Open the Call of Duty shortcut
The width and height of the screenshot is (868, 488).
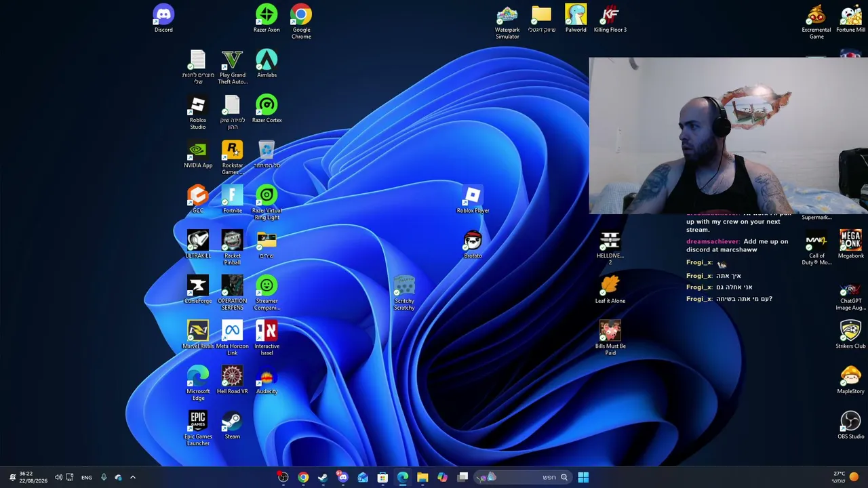point(816,248)
